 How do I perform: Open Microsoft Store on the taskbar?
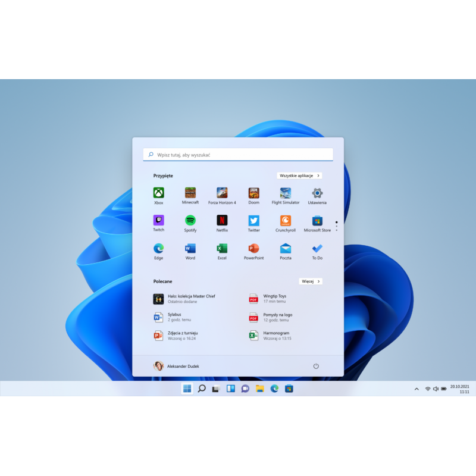[x=289, y=389]
